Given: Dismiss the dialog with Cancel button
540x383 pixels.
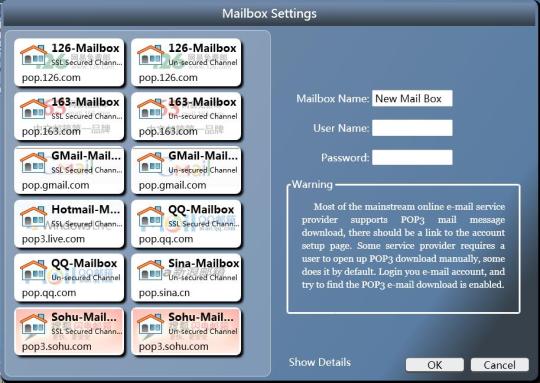Looking at the screenshot, I should (499, 365).
